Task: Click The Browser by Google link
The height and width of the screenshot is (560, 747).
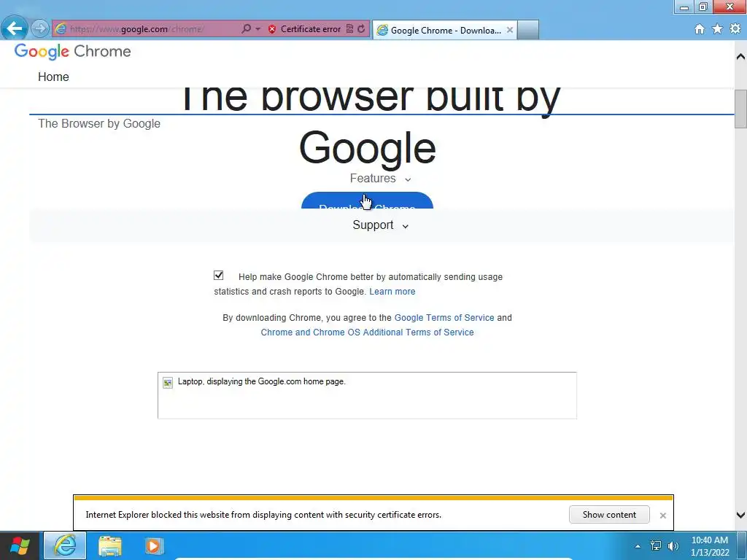Action: [x=99, y=123]
